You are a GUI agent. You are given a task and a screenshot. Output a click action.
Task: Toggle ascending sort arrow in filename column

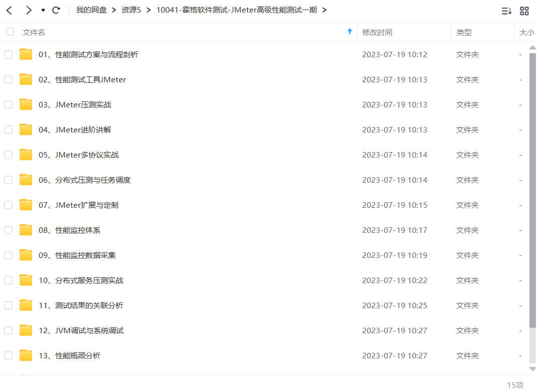350,32
